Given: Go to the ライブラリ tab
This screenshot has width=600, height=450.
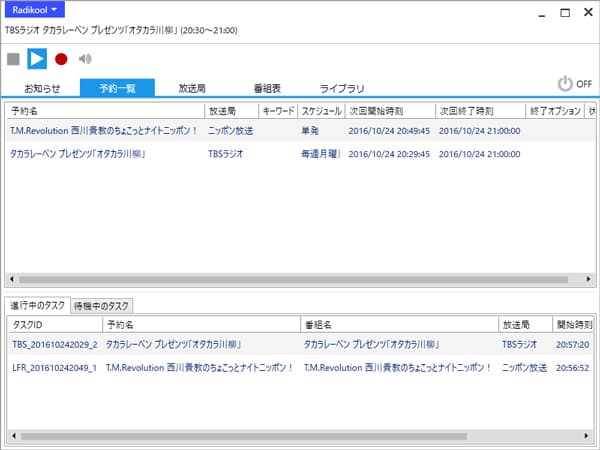Looking at the screenshot, I should (x=342, y=88).
